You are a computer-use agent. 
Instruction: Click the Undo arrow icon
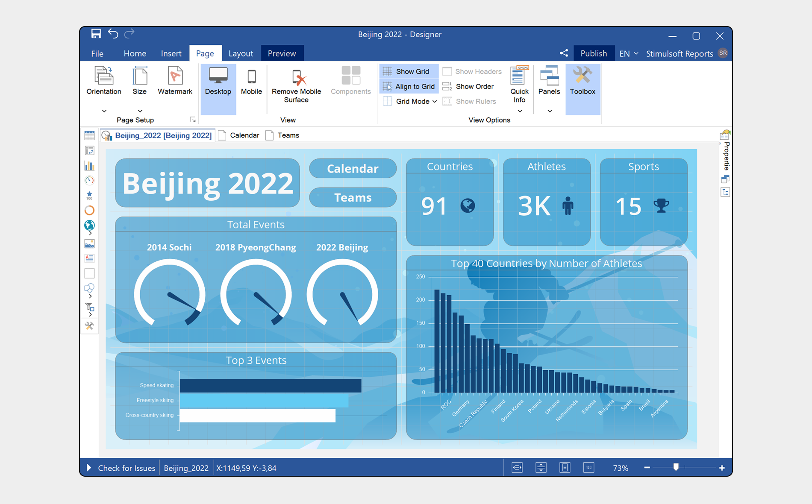[x=113, y=34]
